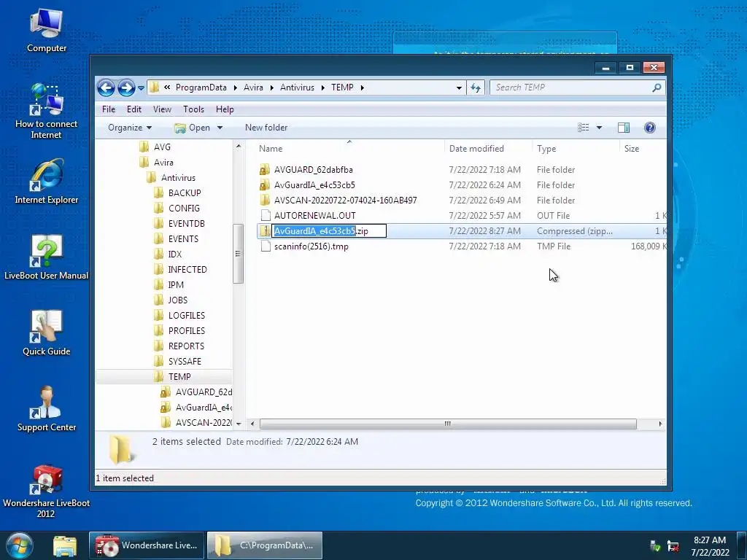The width and height of the screenshot is (747, 560).
Task: Select AVG folder in tree
Action: point(162,147)
